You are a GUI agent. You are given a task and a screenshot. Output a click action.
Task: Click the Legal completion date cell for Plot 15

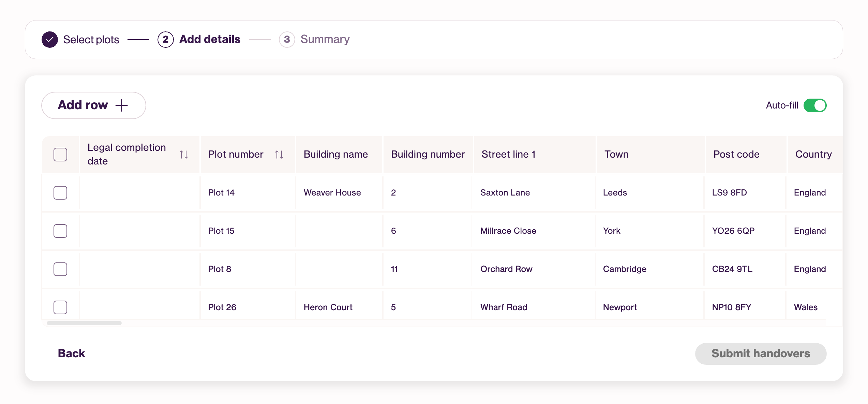coord(139,231)
